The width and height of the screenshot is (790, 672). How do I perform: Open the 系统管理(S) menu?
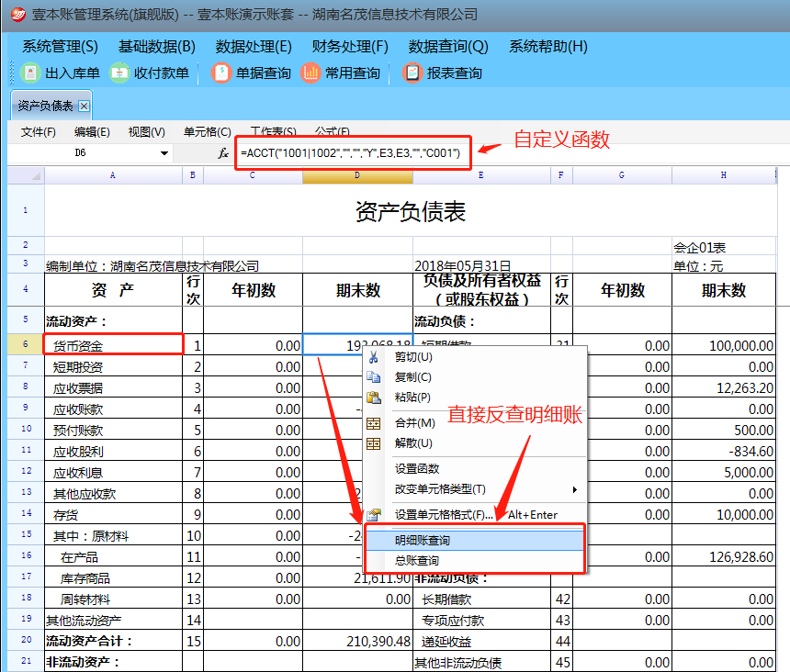pos(60,47)
